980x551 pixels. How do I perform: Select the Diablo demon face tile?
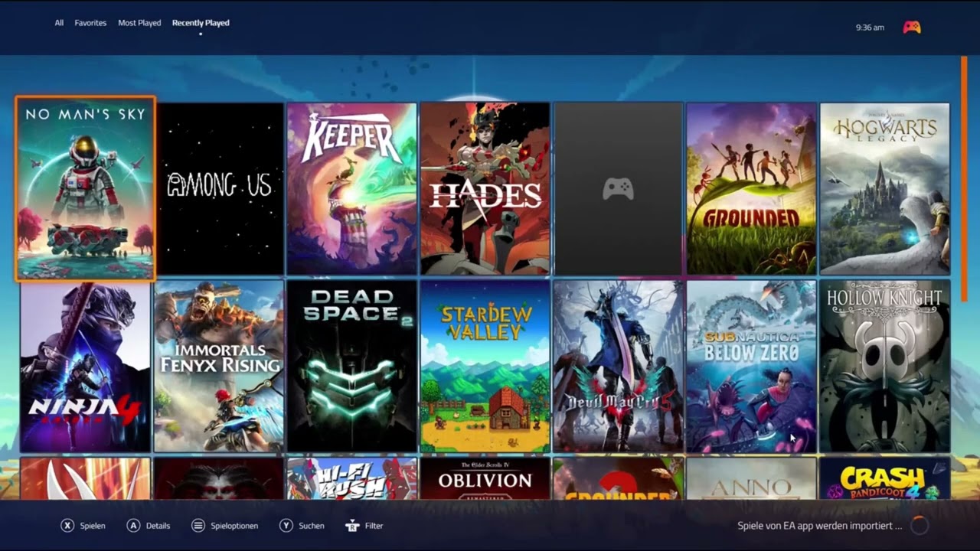click(219, 479)
